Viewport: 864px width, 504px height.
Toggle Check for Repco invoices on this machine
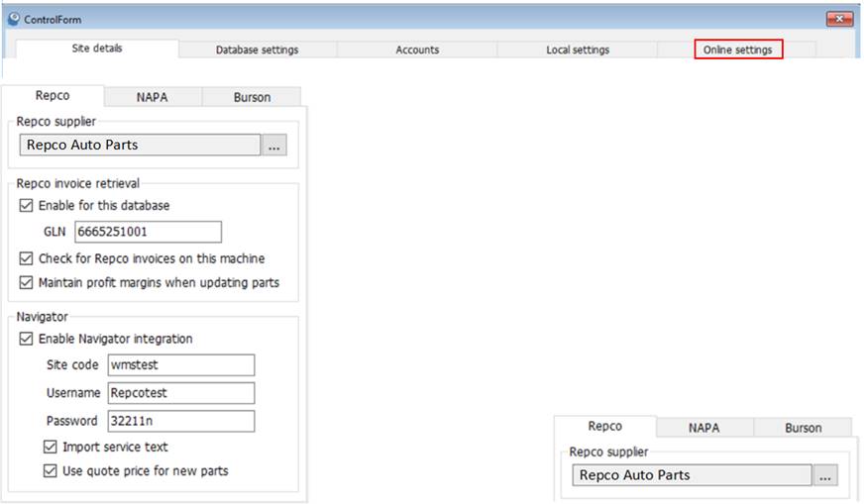click(26, 258)
